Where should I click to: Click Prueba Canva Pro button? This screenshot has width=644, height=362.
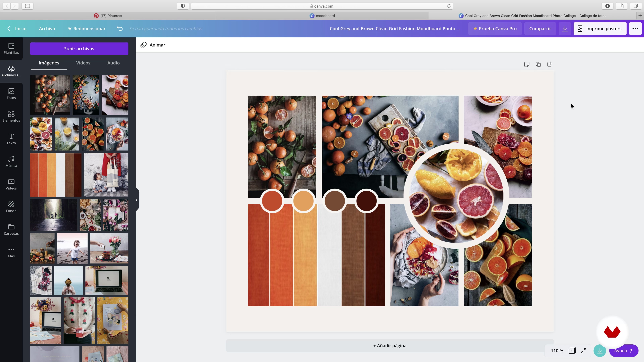(495, 28)
